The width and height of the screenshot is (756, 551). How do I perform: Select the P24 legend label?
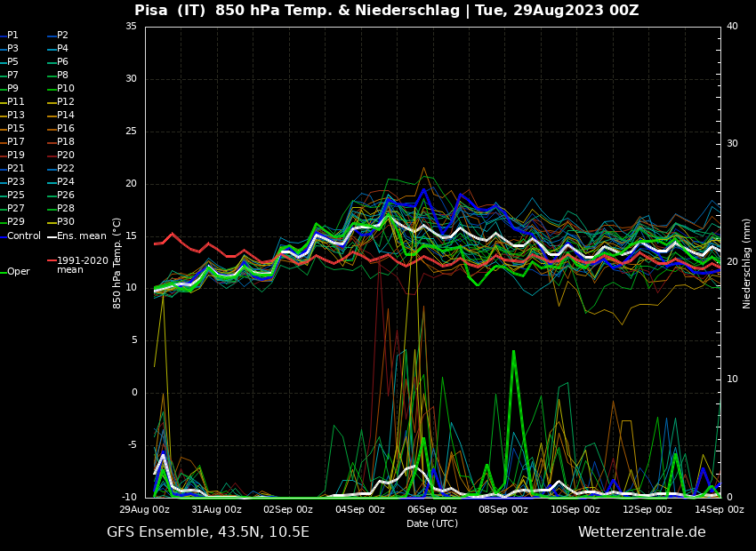tap(66, 182)
